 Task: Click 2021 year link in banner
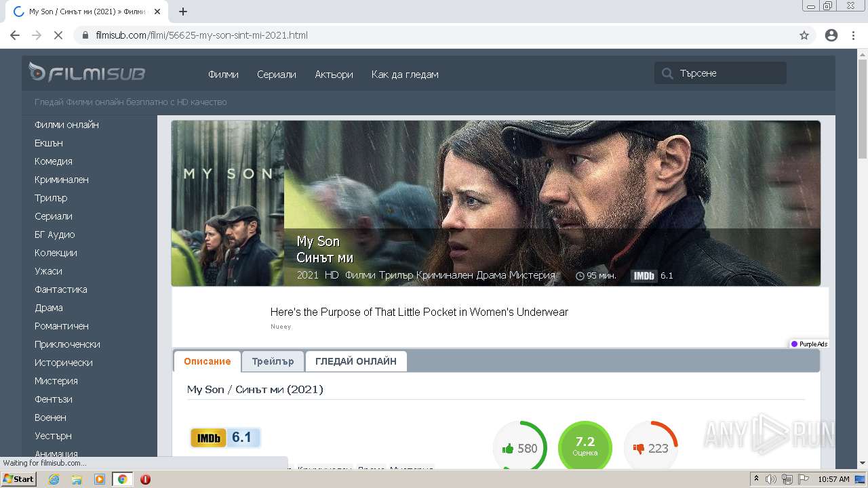pos(307,275)
